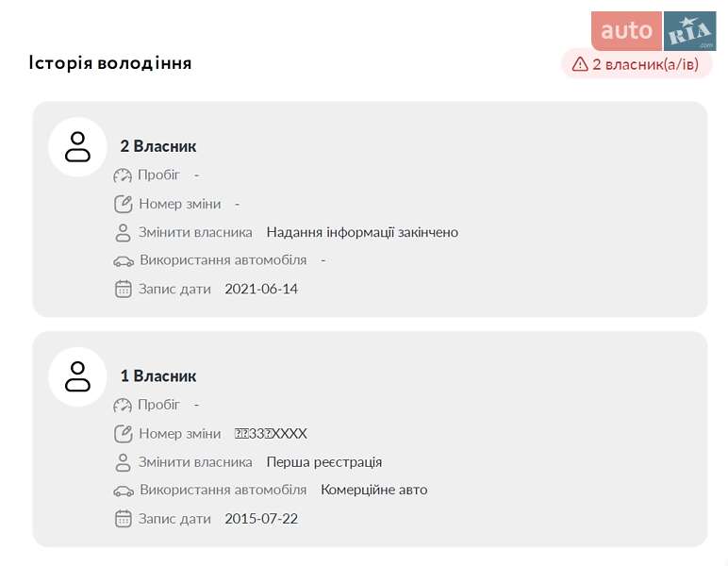Click the car icon by Комерційне авто

tap(124, 491)
